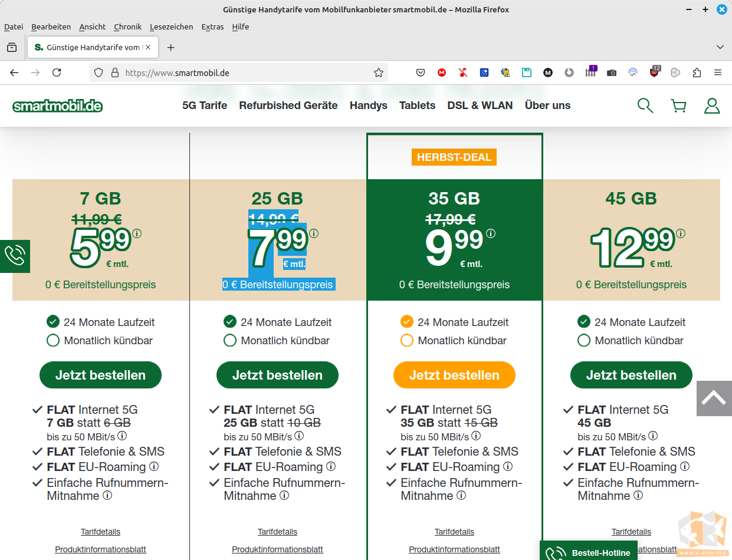Open the shopping cart icon
This screenshot has height=560, width=732.
(x=679, y=106)
